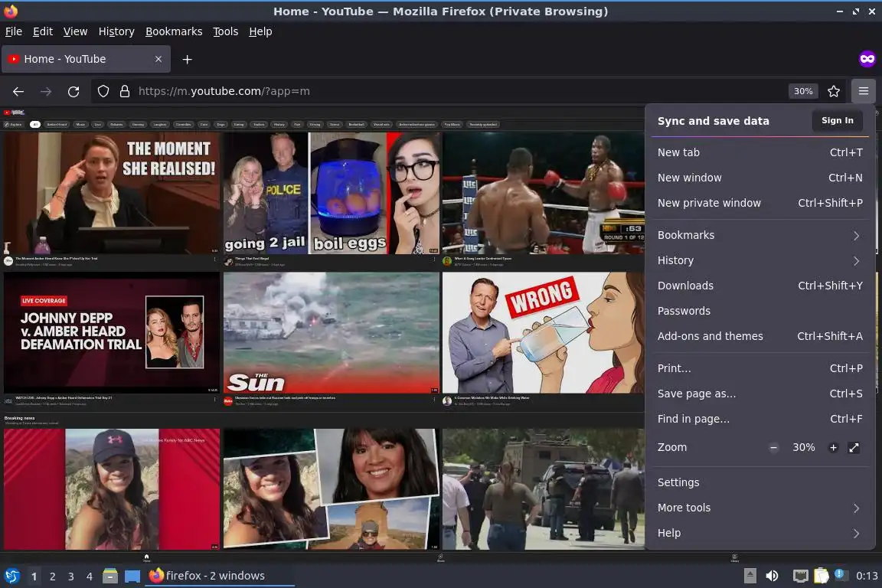Click the blue show desktop icon on taskbar
The image size is (882, 588).
coord(132,577)
